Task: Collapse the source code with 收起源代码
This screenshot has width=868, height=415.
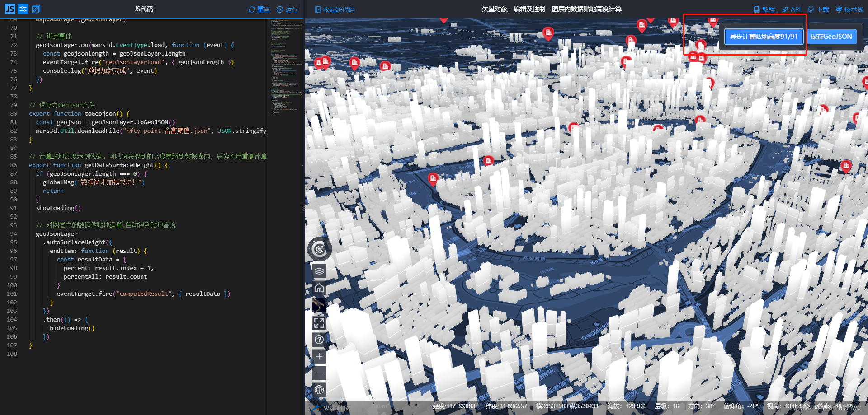Action: pyautogui.click(x=335, y=9)
